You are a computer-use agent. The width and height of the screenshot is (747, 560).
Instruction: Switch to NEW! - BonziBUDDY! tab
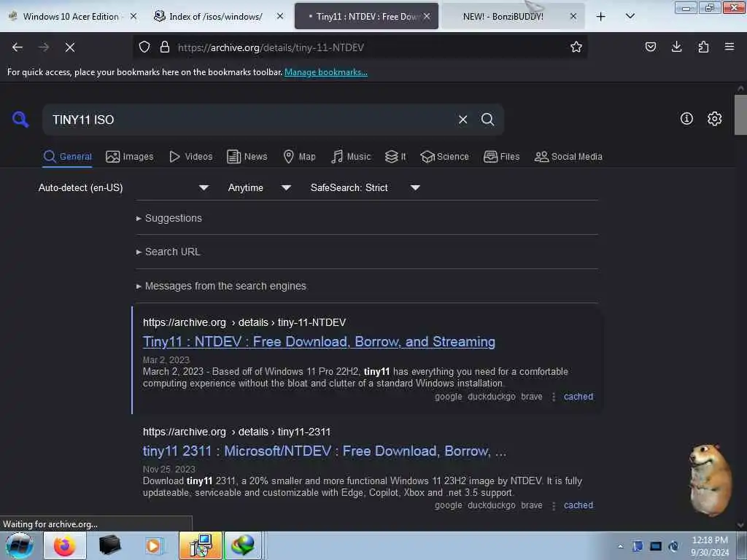click(x=503, y=17)
